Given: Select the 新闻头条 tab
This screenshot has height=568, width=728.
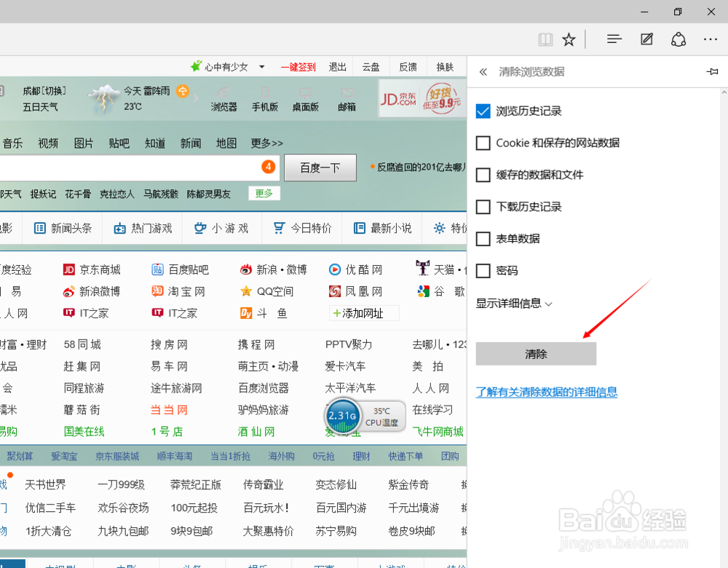Looking at the screenshot, I should pos(63,228).
